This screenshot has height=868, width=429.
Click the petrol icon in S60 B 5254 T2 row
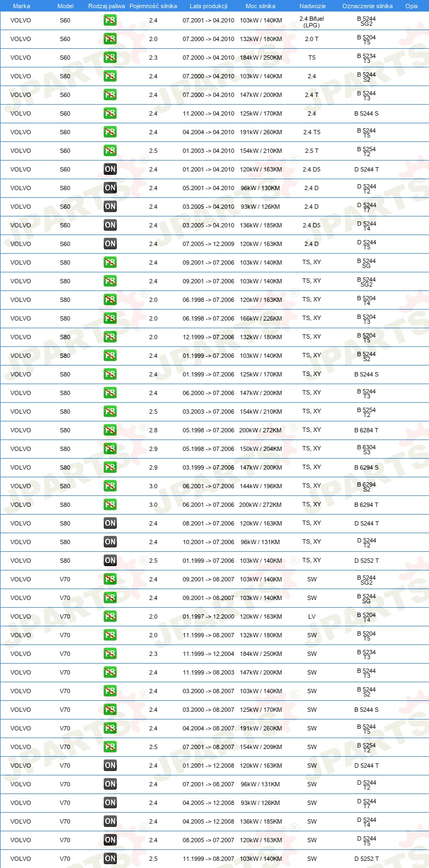(110, 151)
